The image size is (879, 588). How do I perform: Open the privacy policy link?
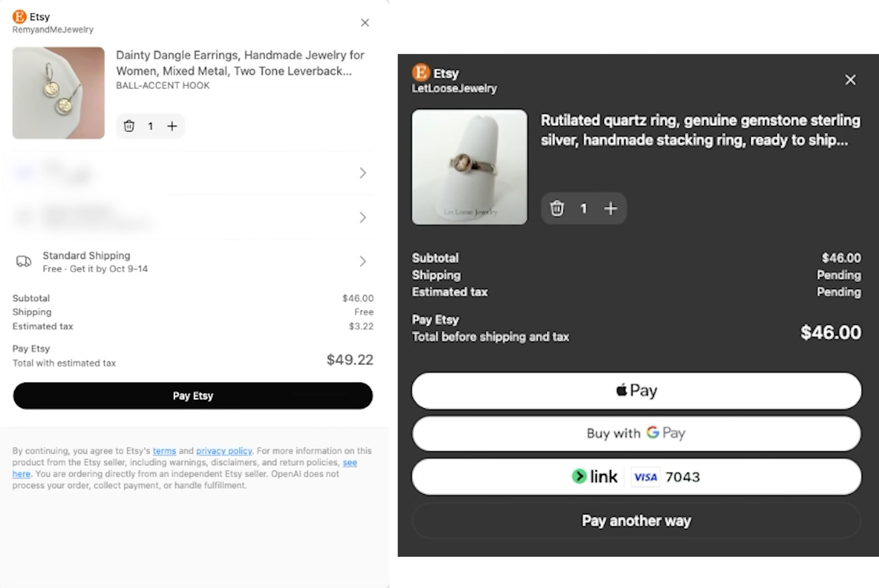(224, 451)
